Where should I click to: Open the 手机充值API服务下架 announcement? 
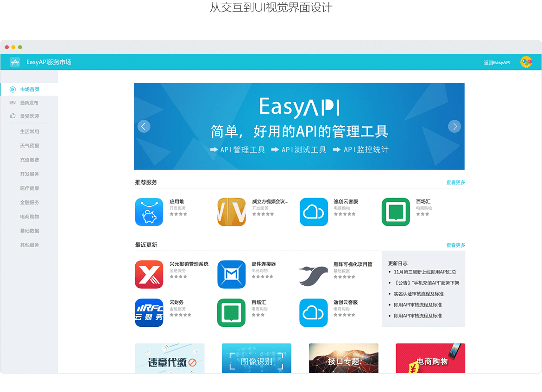coord(427,283)
